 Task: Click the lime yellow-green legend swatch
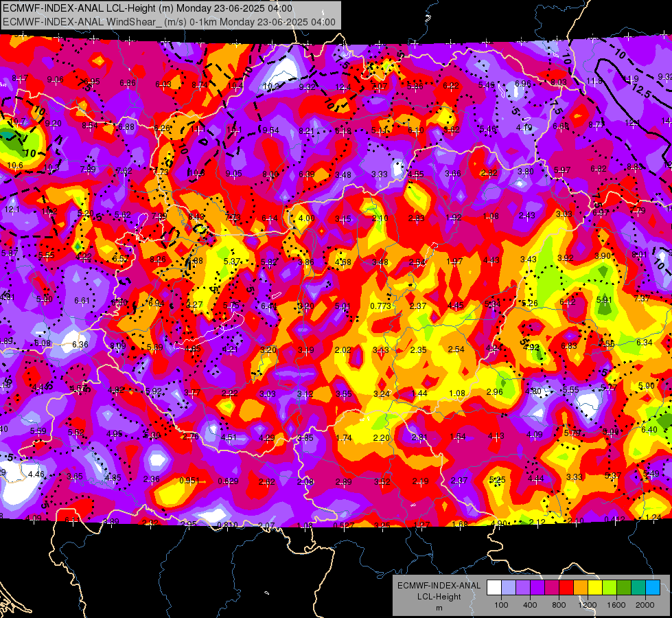click(610, 588)
